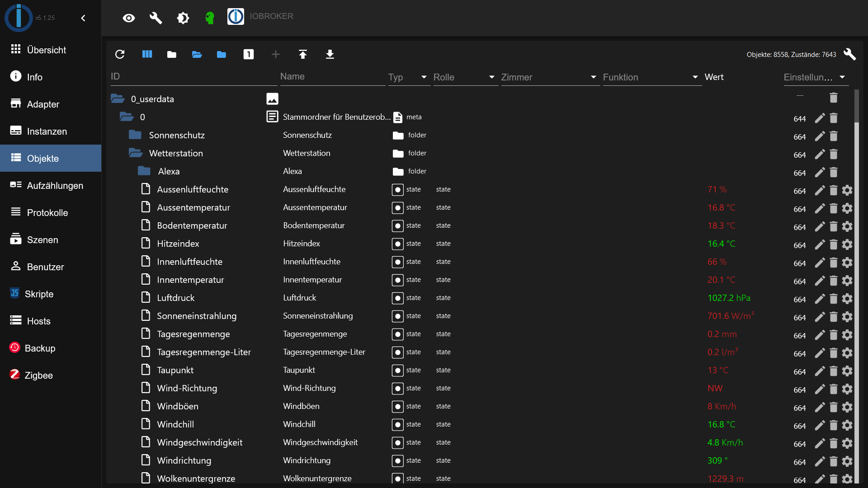Viewport: 868px width, 488px height.
Task: Collapse the Wetterstation folder
Action: 136,153
